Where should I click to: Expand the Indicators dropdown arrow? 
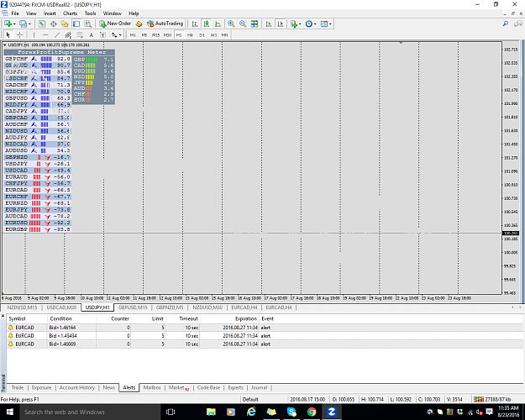pos(300,24)
